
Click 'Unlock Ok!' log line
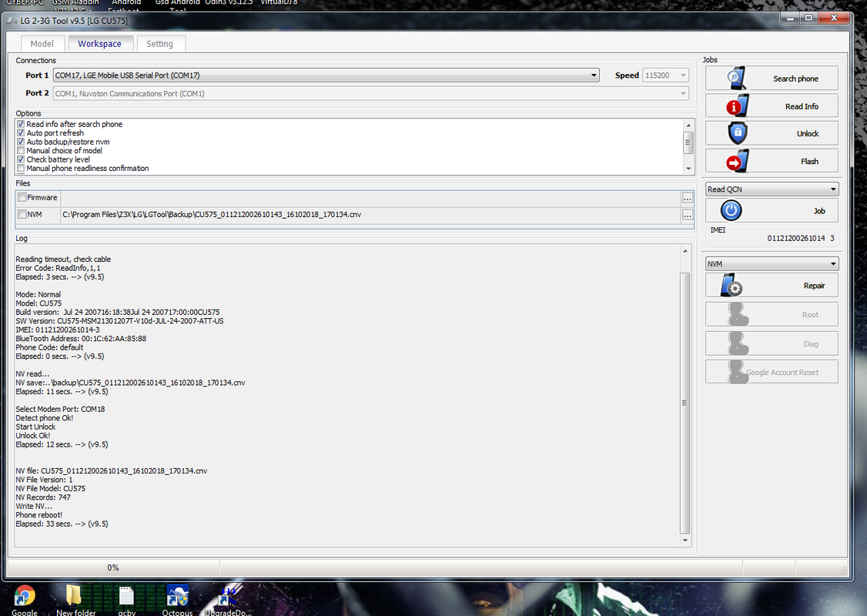[32, 435]
